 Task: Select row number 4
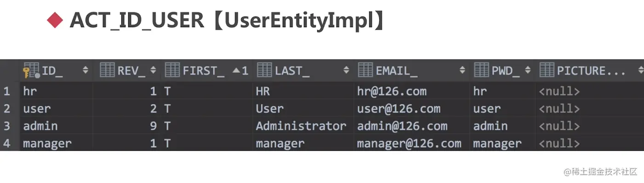[x=6, y=143]
